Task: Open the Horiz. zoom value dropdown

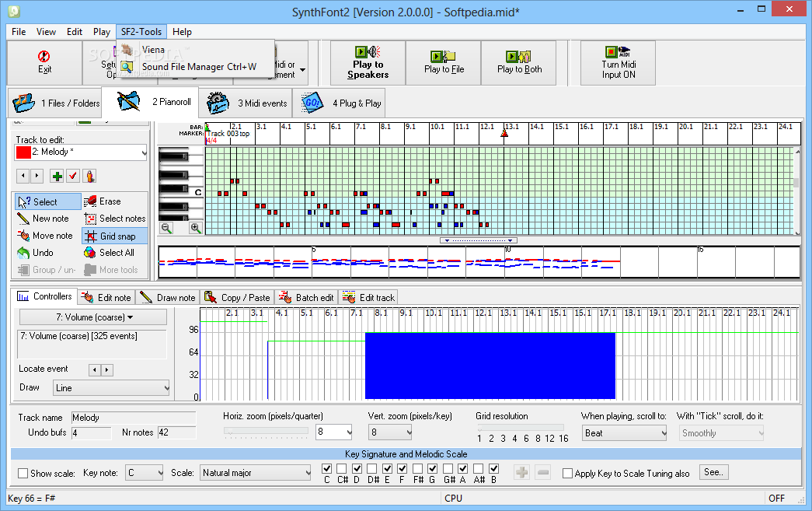Action: 349,432
